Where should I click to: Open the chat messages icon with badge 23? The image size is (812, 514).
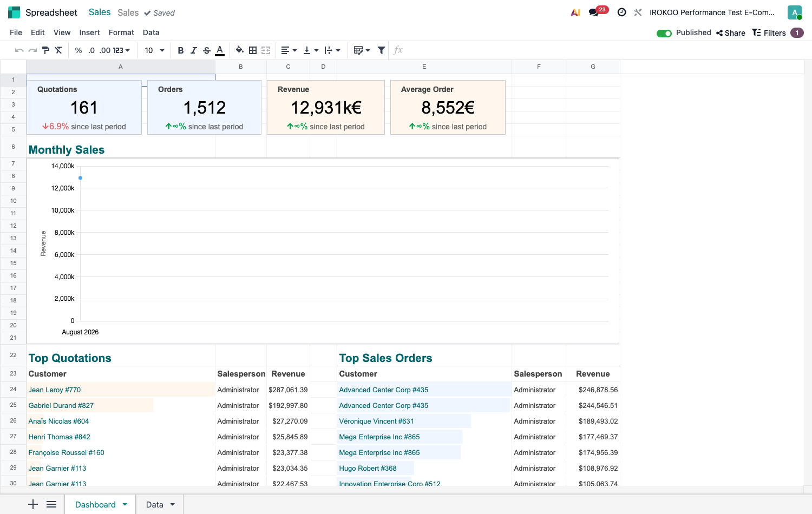[x=594, y=12]
